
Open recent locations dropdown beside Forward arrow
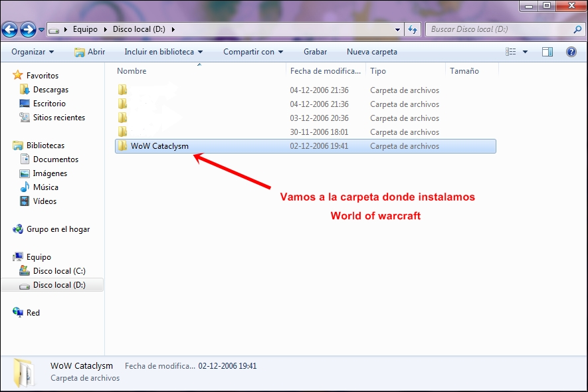(41, 30)
